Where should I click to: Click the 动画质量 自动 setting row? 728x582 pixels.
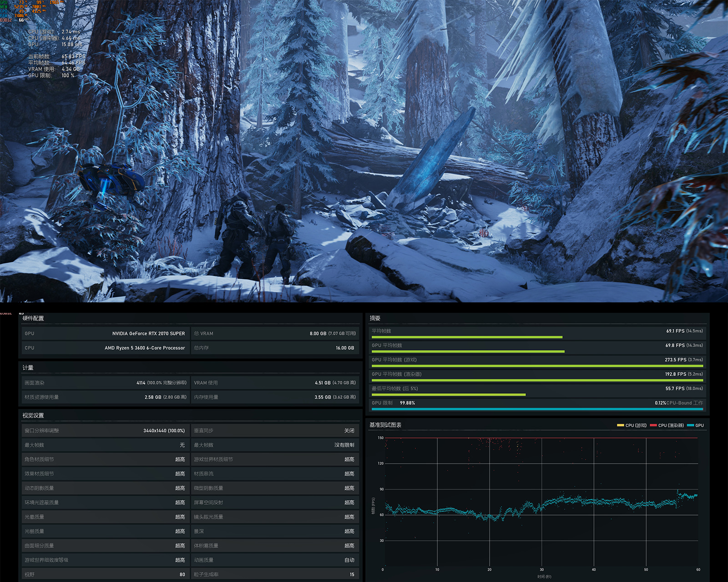(274, 560)
